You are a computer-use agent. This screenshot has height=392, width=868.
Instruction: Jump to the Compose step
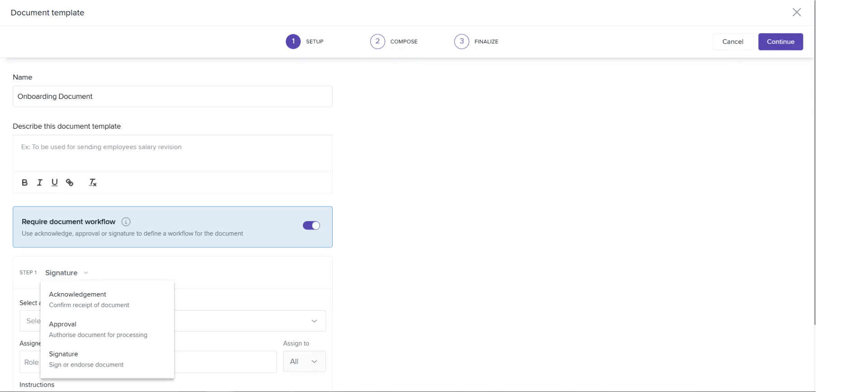377,42
